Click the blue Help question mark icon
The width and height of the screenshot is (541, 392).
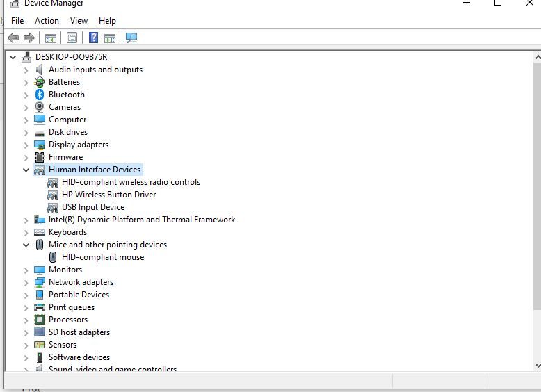[93, 38]
